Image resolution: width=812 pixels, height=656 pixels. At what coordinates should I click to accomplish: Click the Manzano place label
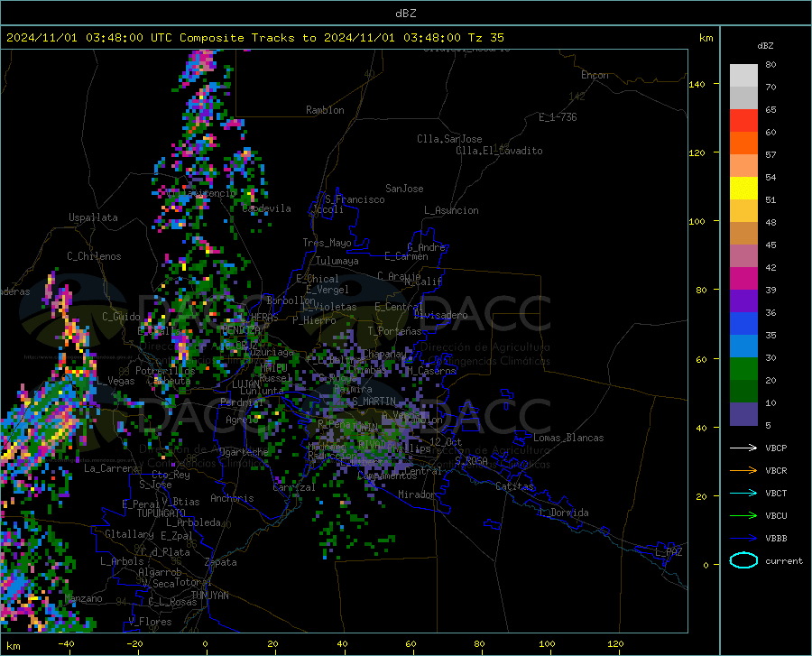click(x=83, y=598)
